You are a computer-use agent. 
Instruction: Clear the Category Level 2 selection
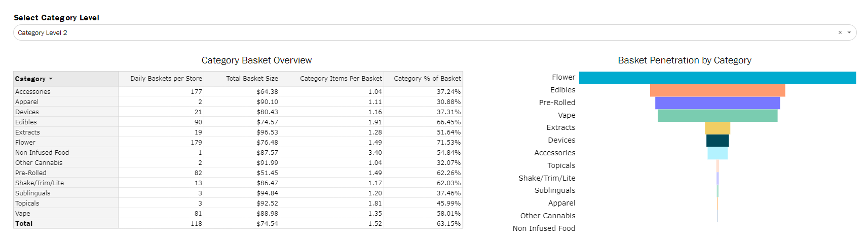(x=840, y=32)
